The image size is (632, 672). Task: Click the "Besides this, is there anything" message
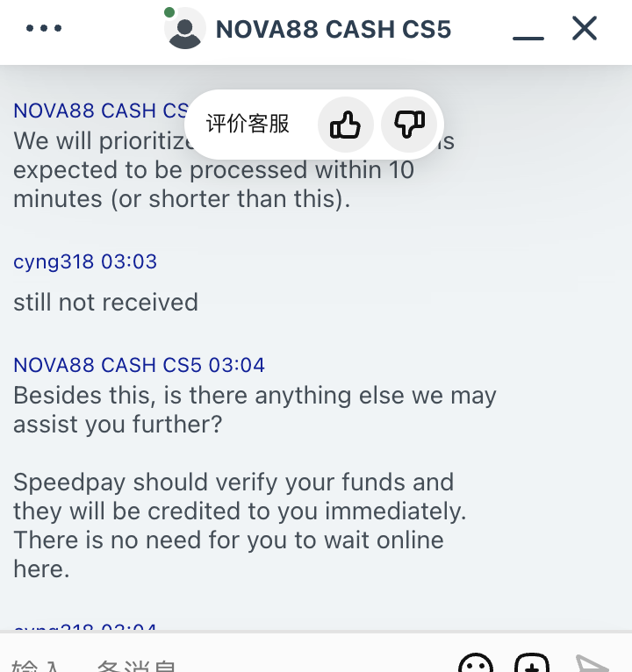click(x=255, y=410)
